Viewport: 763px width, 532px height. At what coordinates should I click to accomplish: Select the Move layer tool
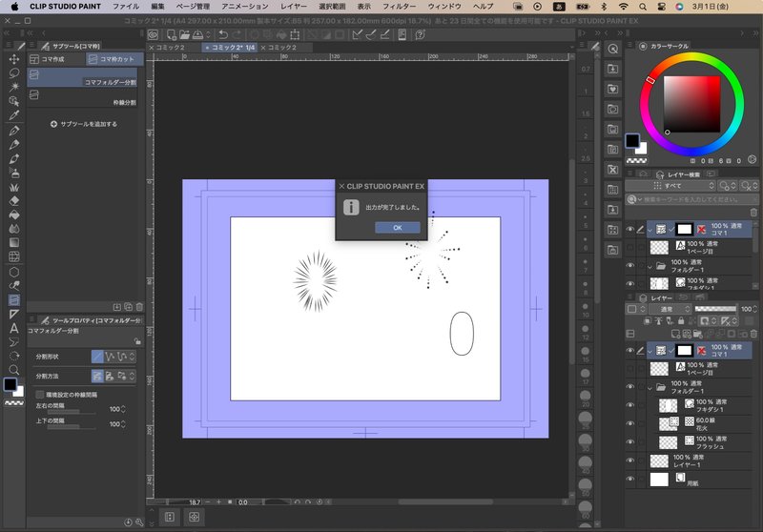click(14, 59)
